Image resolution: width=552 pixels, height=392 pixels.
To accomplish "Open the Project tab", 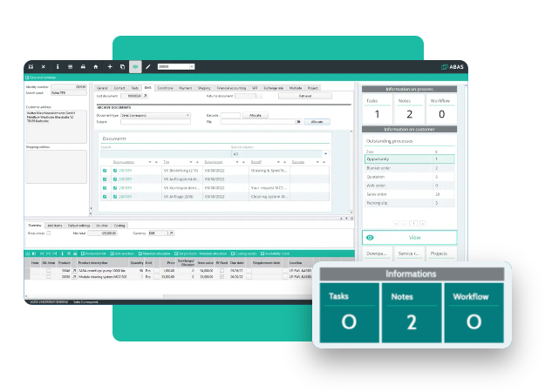I will pyautogui.click(x=312, y=88).
